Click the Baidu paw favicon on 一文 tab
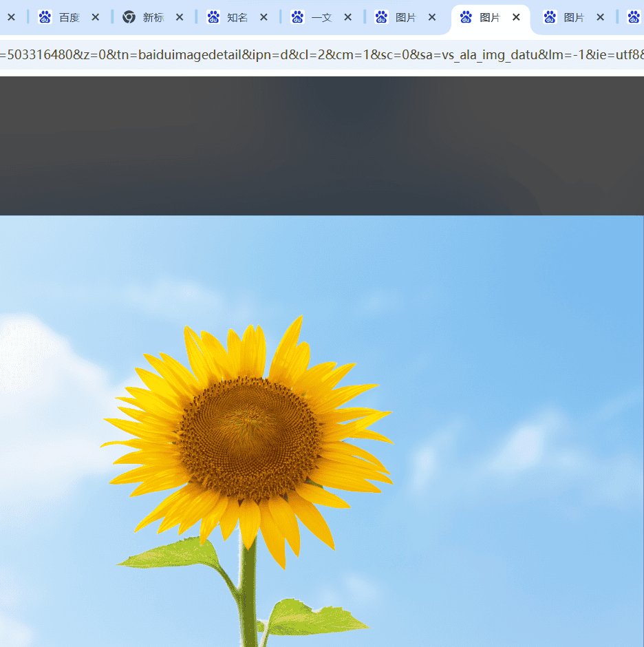The height and width of the screenshot is (647, 644). pos(297,17)
